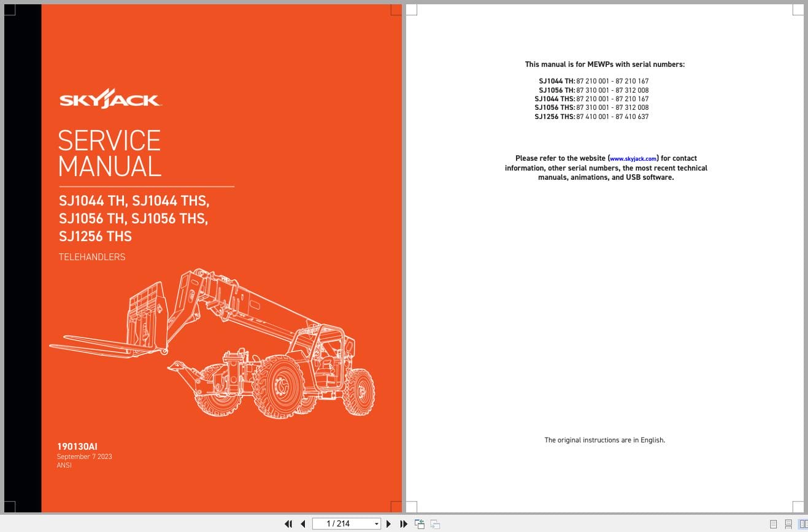Click inside the page number field
This screenshot has height=532, width=808.
tap(341, 523)
